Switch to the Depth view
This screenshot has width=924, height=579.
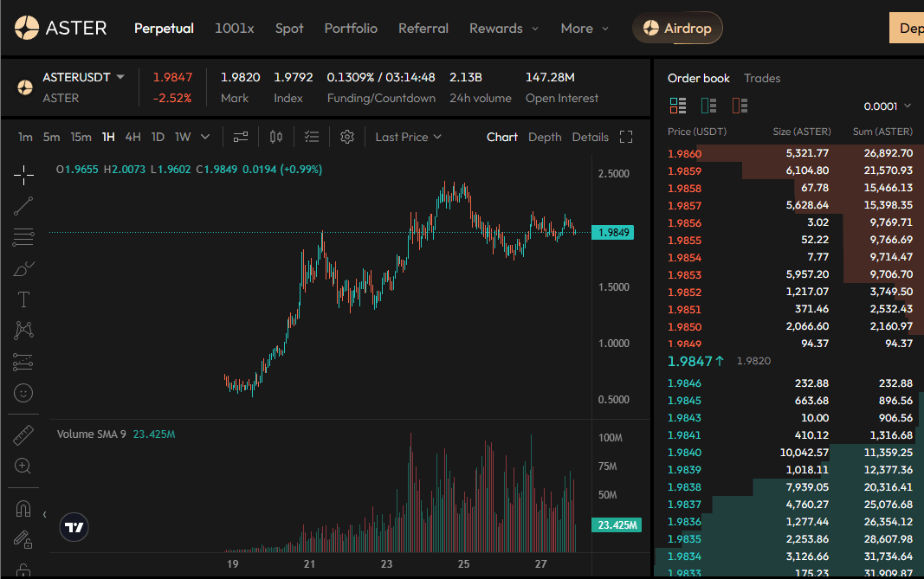coord(545,138)
